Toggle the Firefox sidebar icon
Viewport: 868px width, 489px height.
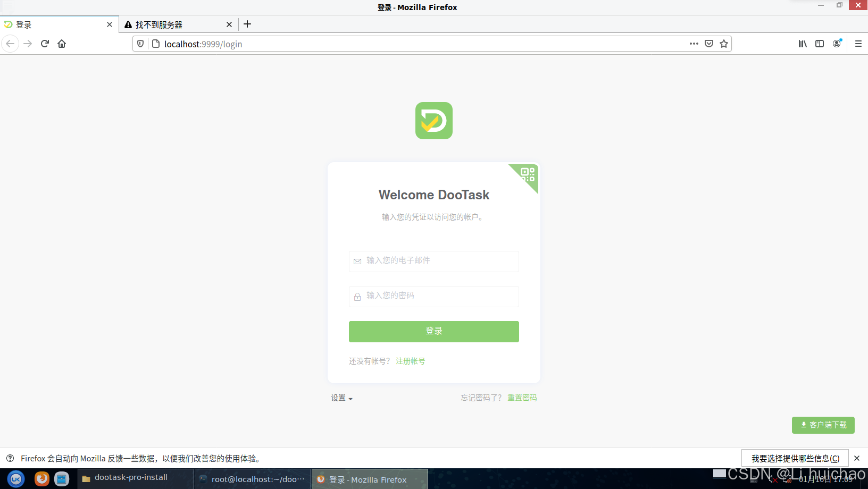pos(819,44)
